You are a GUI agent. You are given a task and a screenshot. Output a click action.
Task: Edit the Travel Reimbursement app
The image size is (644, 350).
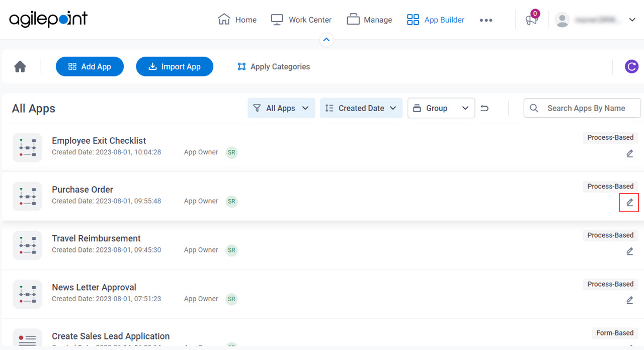pos(629,251)
